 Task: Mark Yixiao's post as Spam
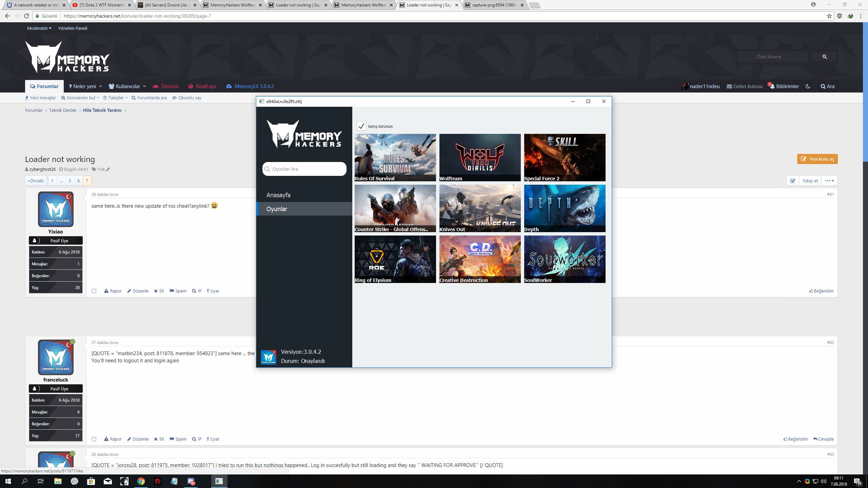click(x=178, y=291)
